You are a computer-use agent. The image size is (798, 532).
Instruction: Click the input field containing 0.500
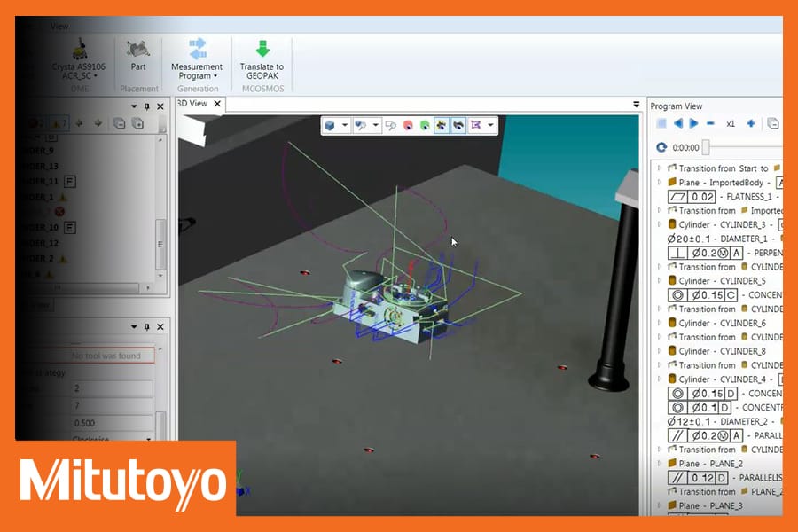[110, 423]
